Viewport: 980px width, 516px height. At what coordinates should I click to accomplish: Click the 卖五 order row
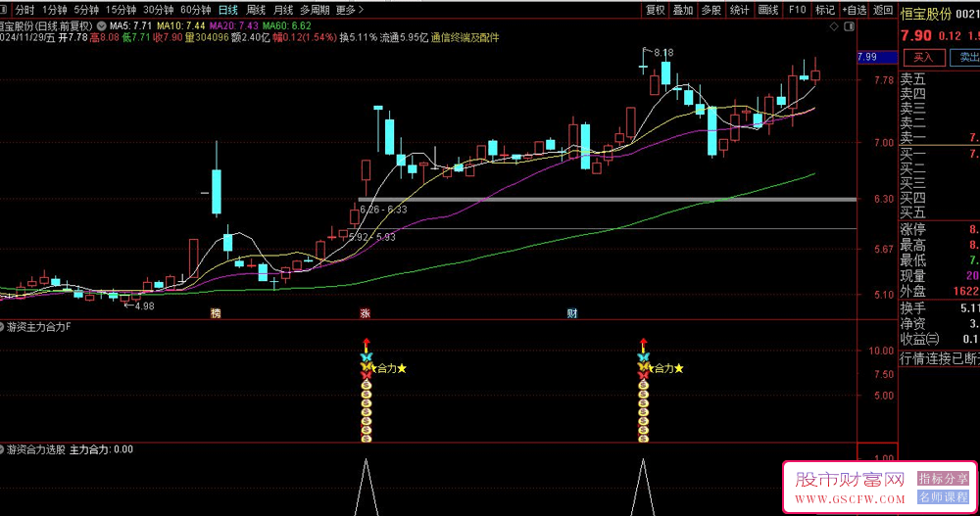pyautogui.click(x=940, y=79)
